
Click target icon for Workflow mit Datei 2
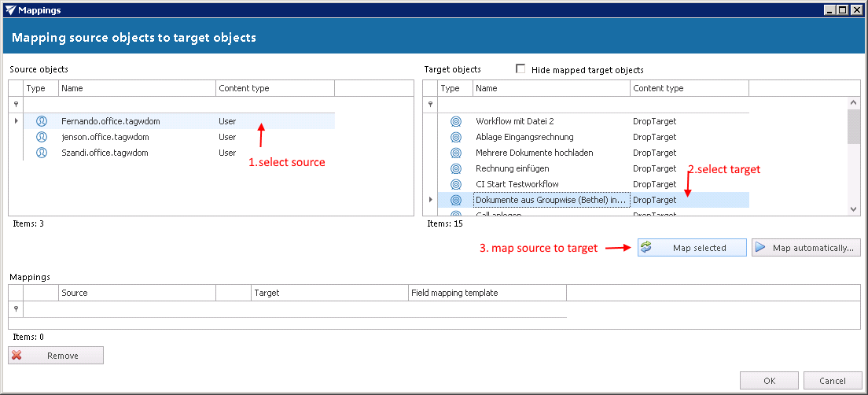point(455,121)
